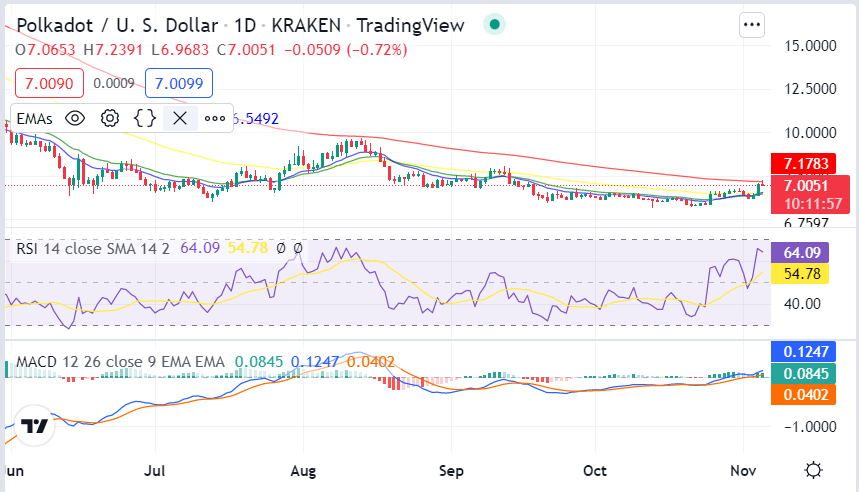Click the −1.0000 MACD scale value

(x=810, y=426)
